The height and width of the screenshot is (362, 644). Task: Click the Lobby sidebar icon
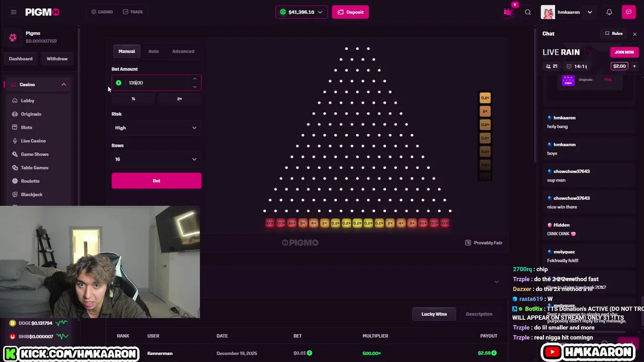[15, 101]
